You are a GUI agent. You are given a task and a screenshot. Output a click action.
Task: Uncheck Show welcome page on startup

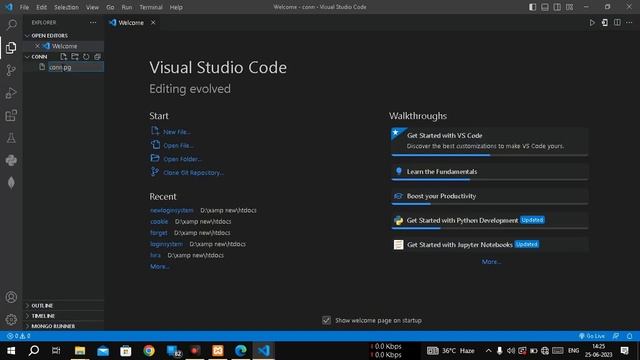tap(326, 320)
